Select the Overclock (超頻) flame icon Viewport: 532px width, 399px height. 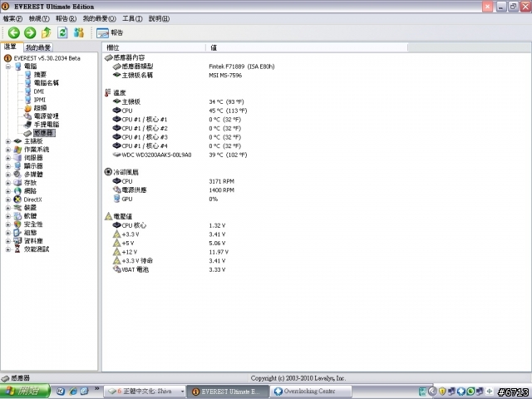pyautogui.click(x=28, y=108)
